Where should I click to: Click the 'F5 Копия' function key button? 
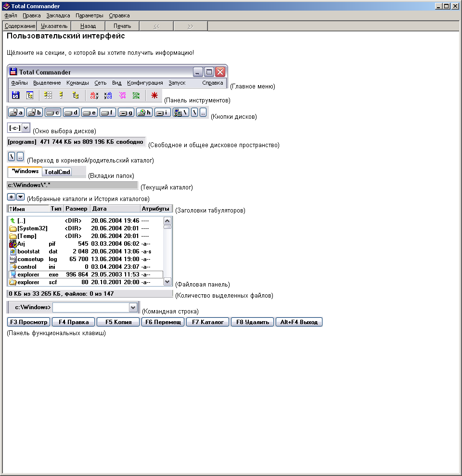118,322
